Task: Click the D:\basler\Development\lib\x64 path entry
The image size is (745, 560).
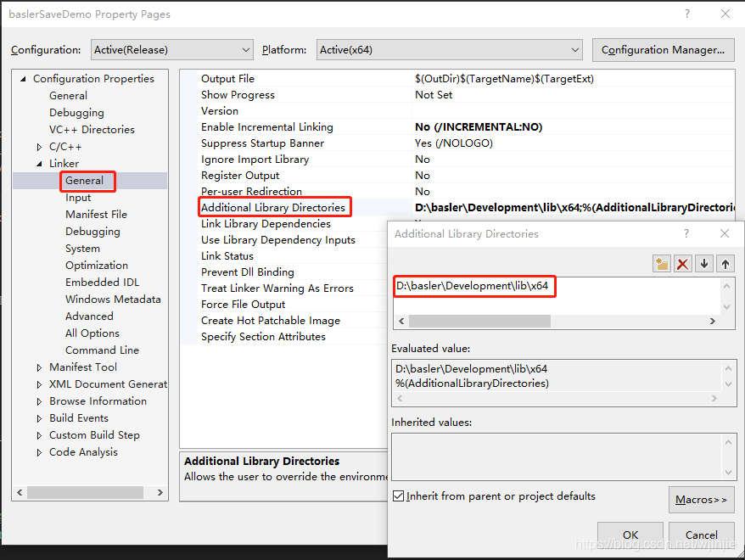Action: point(473,287)
